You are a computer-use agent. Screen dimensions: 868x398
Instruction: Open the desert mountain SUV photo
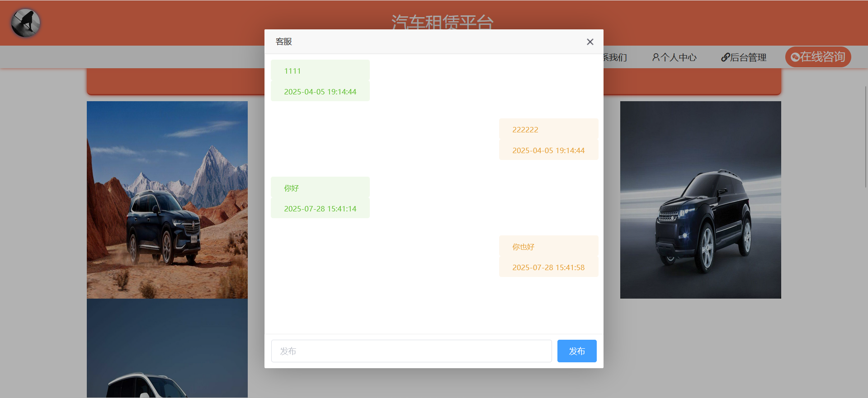(167, 200)
